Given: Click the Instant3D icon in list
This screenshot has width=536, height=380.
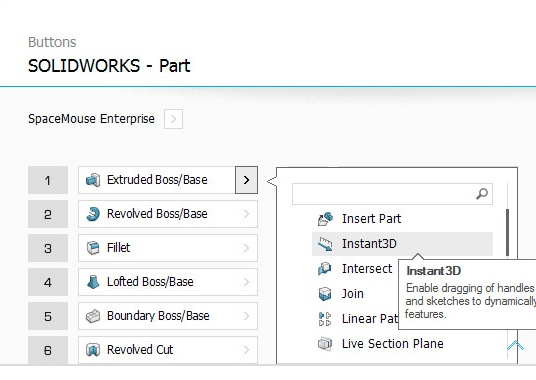Looking at the screenshot, I should coord(325,244).
